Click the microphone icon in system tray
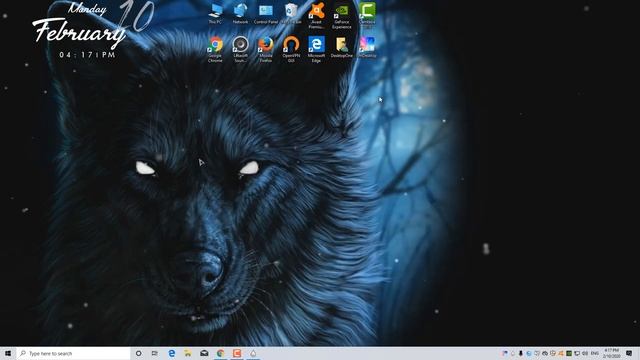The image size is (640, 360). pyautogui.click(x=520, y=353)
